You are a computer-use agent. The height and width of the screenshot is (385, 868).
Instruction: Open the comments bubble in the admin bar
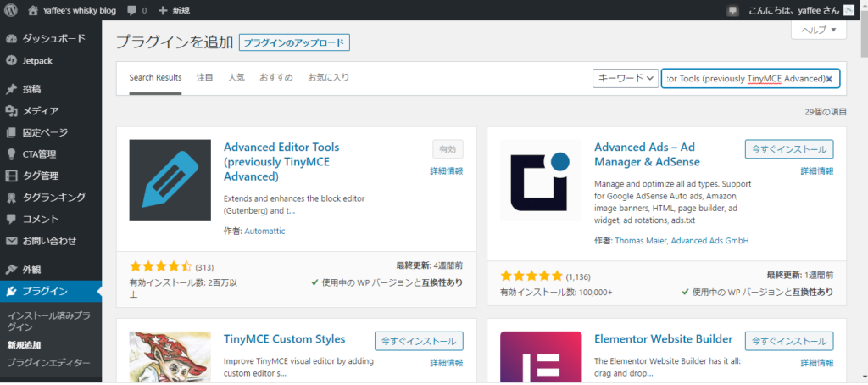tap(136, 10)
